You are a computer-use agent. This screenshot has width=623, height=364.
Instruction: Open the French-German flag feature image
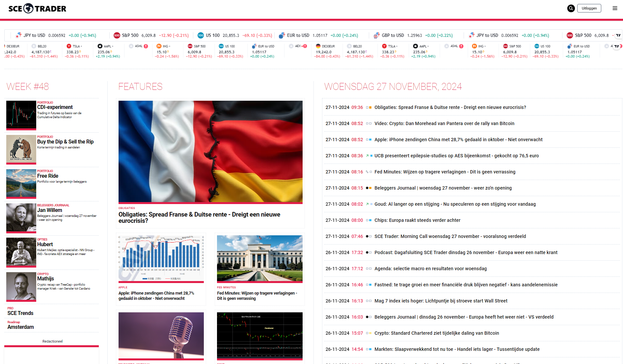[x=210, y=152]
